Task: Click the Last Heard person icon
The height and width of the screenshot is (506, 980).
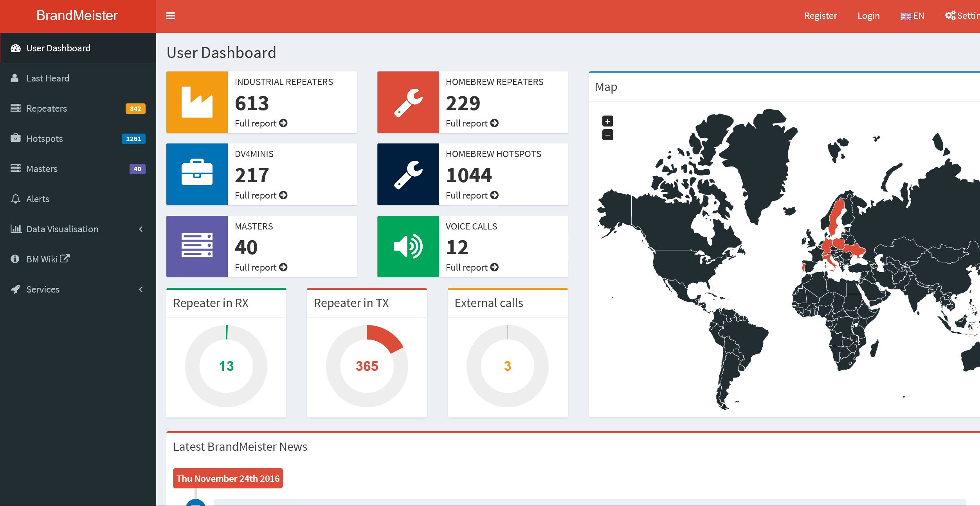Action: click(x=15, y=78)
